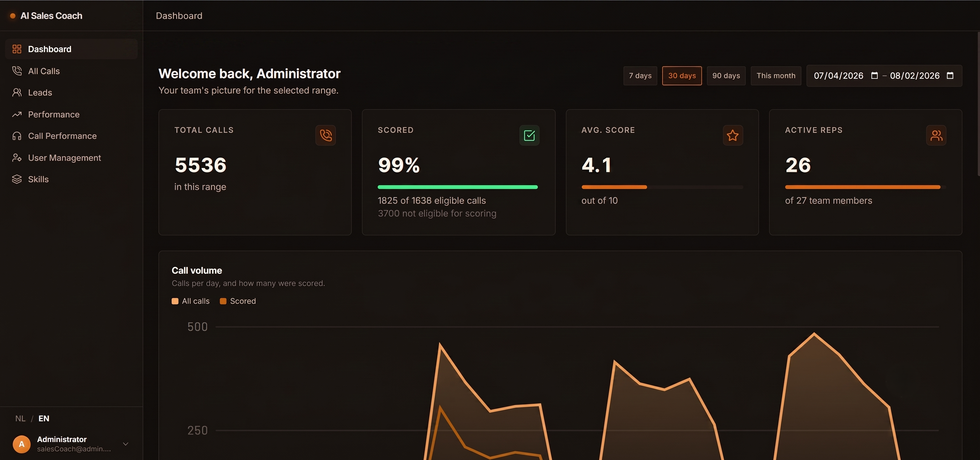This screenshot has height=460, width=980.
Task: Click the Skills layers icon
Action: (17, 179)
